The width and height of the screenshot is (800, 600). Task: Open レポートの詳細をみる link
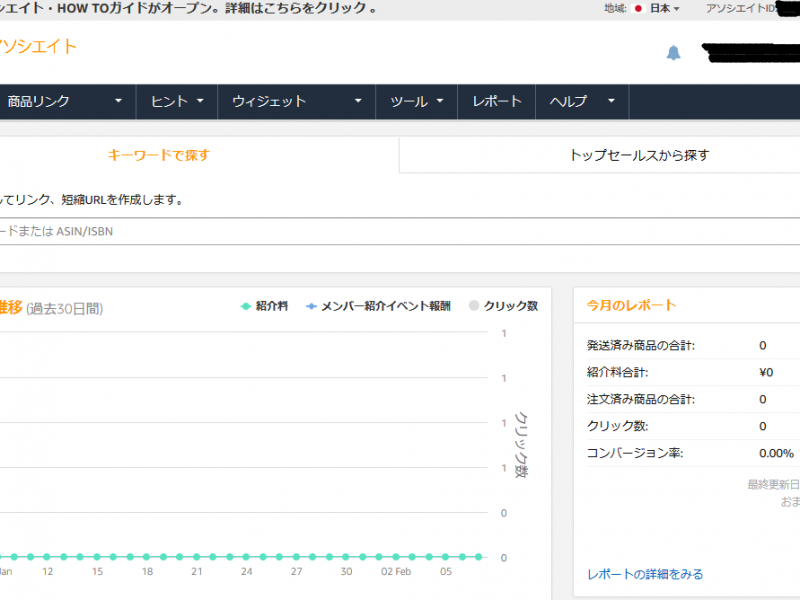[645, 574]
